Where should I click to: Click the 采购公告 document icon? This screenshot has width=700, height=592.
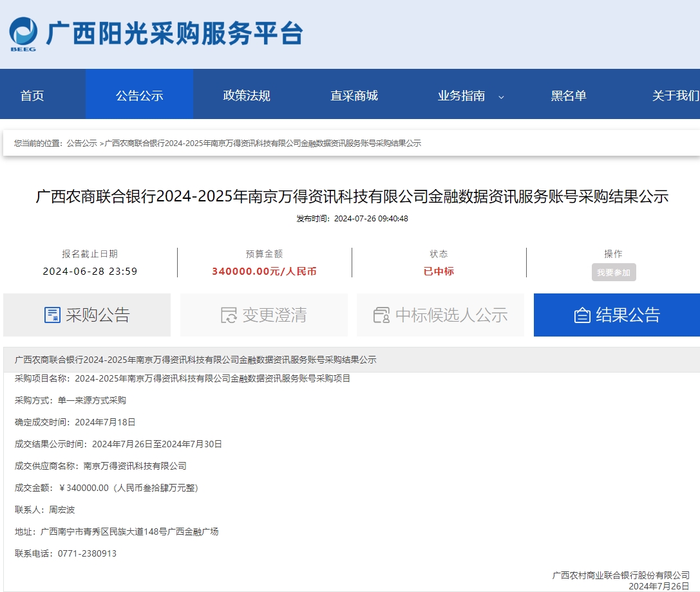[x=52, y=315]
